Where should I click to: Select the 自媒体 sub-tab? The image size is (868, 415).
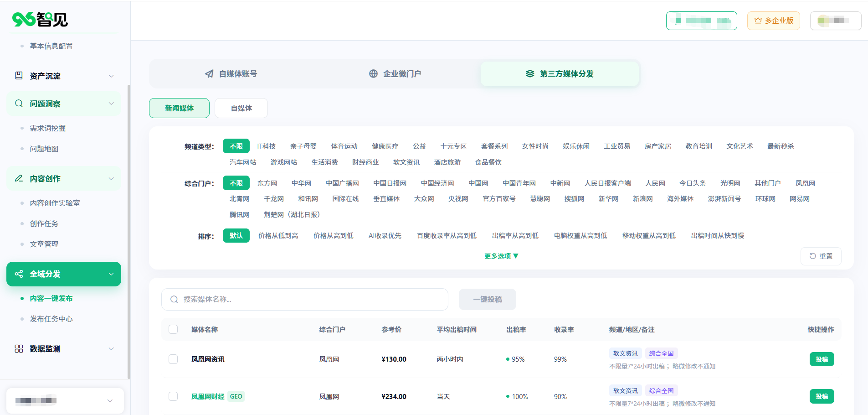(241, 108)
